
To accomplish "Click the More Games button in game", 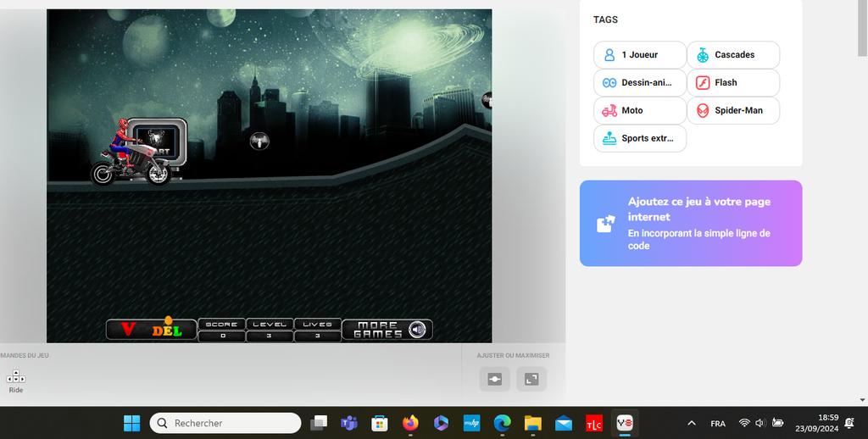I will (377, 330).
